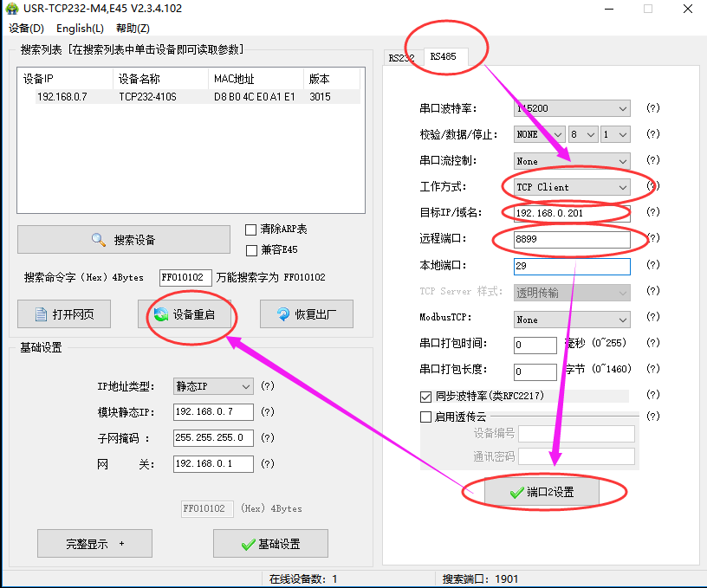
Task: Uncheck the sync baud rate RFC2217 checkbox
Action: [x=425, y=397]
